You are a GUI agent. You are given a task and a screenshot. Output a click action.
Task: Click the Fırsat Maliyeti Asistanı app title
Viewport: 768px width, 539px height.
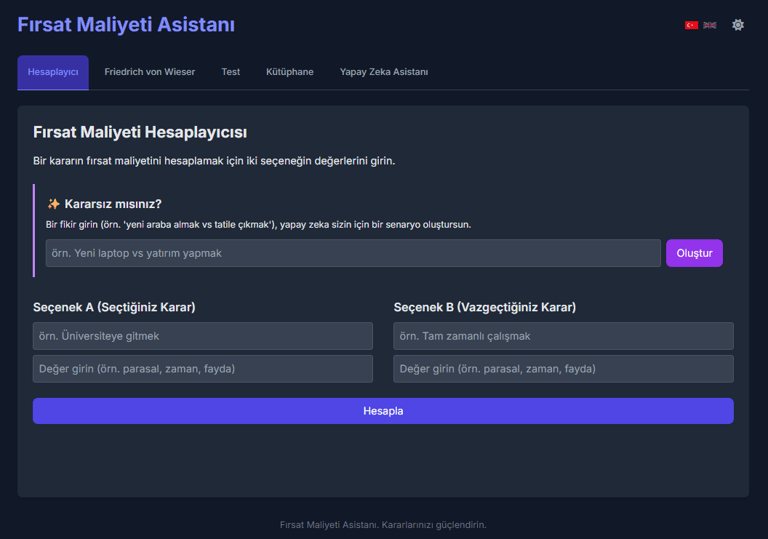tap(126, 24)
